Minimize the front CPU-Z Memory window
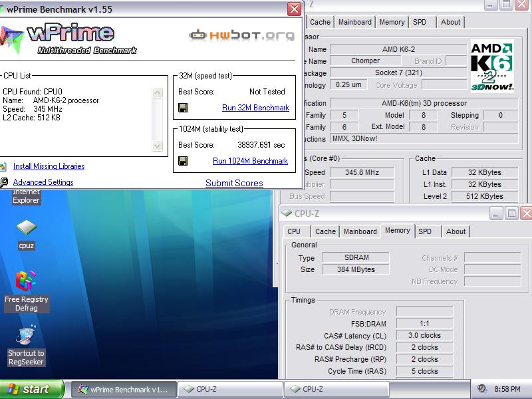The width and height of the screenshot is (532, 399). [x=495, y=213]
